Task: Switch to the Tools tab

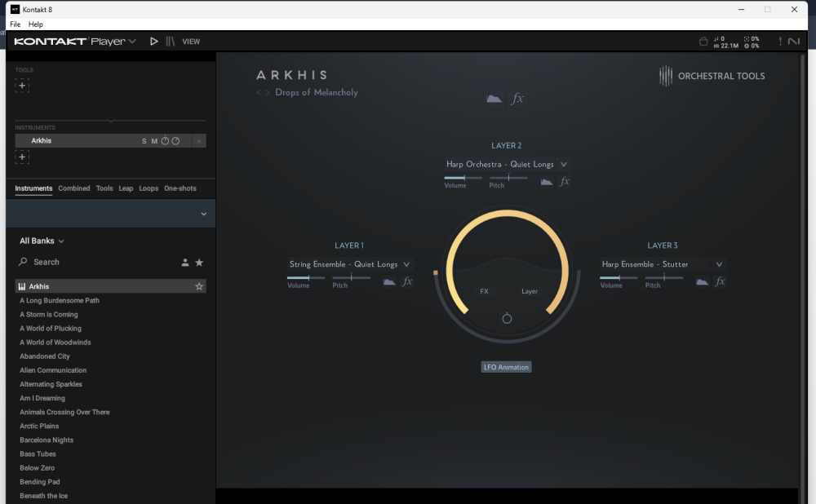Action: click(104, 188)
